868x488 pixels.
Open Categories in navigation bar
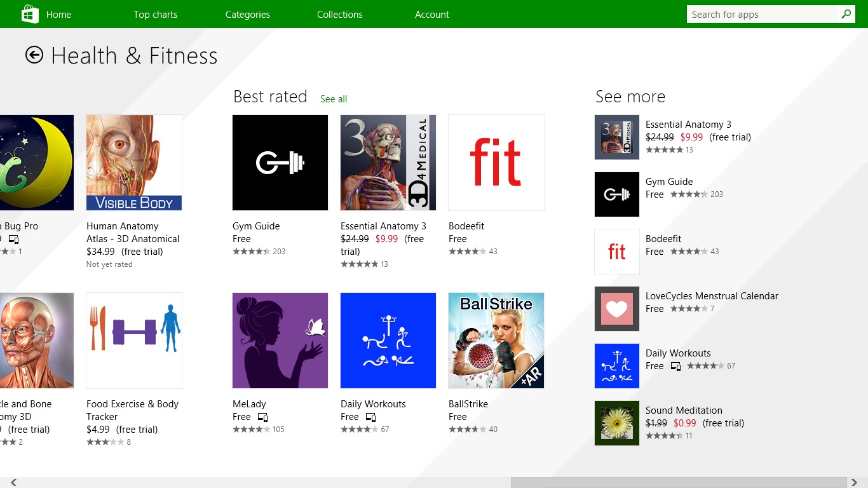point(248,14)
